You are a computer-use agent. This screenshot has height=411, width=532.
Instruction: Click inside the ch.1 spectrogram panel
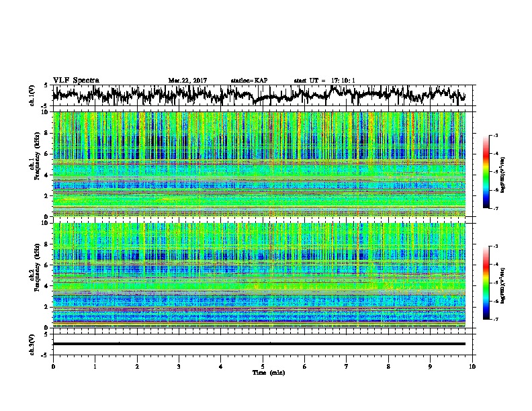coord(259,164)
